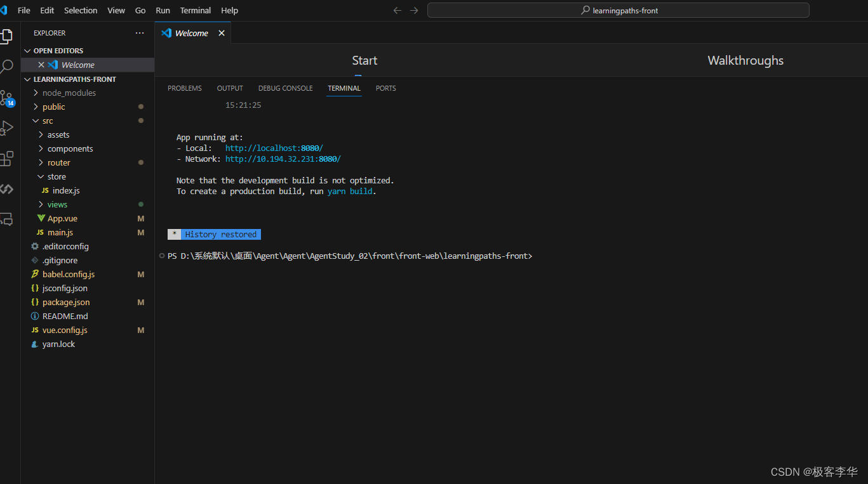Viewport: 868px width, 484px height.
Task: Open Run and Debug view
Action: click(x=6, y=128)
